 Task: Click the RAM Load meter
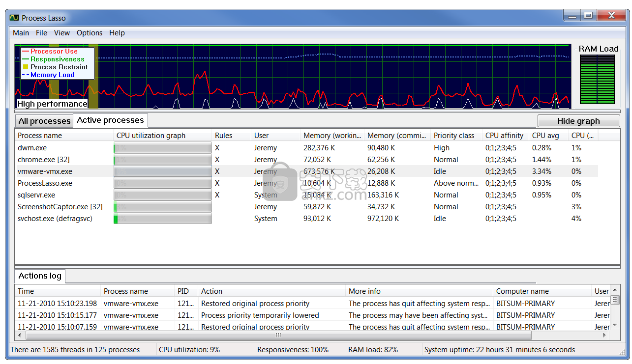pyautogui.click(x=598, y=79)
